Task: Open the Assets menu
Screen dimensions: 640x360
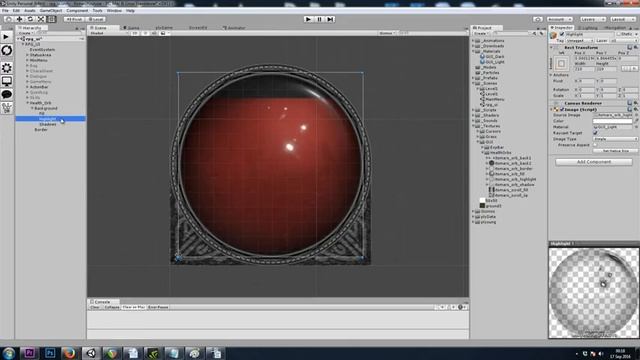Action: tap(29, 11)
